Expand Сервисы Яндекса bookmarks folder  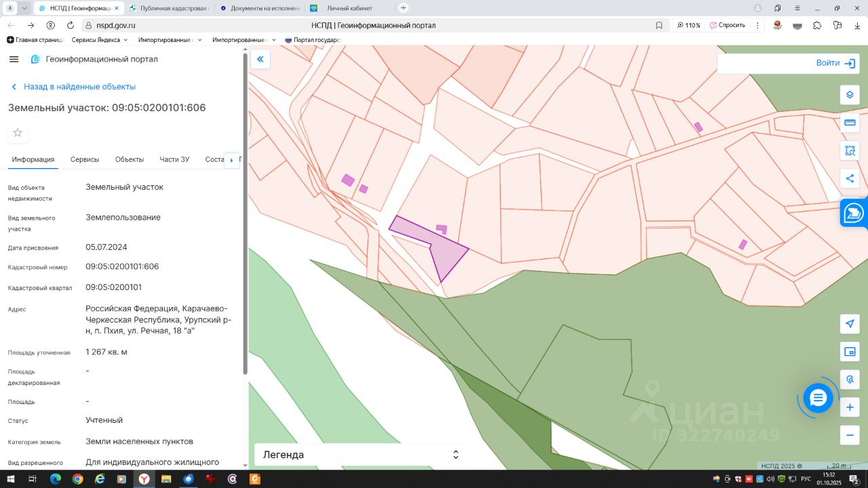tap(99, 40)
